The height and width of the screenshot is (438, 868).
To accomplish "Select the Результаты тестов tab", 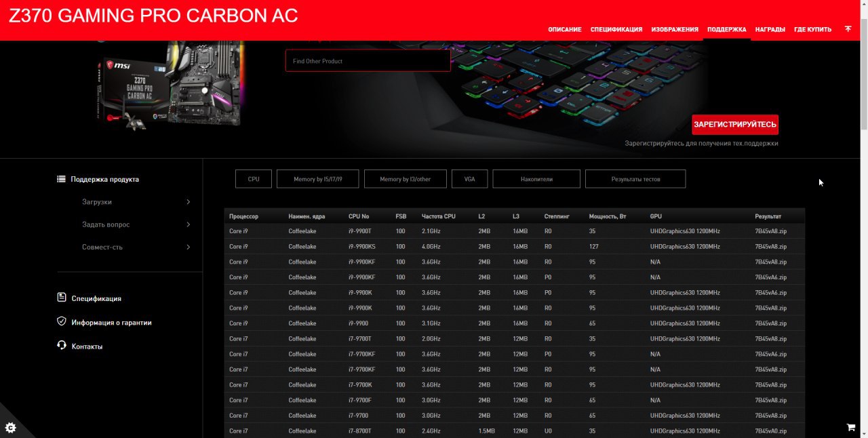I will (x=635, y=179).
